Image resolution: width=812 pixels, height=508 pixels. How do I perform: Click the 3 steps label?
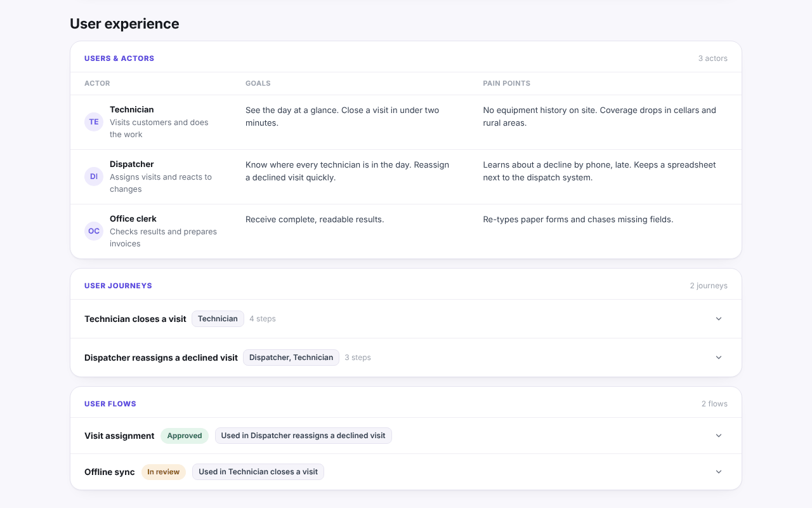[358, 358]
